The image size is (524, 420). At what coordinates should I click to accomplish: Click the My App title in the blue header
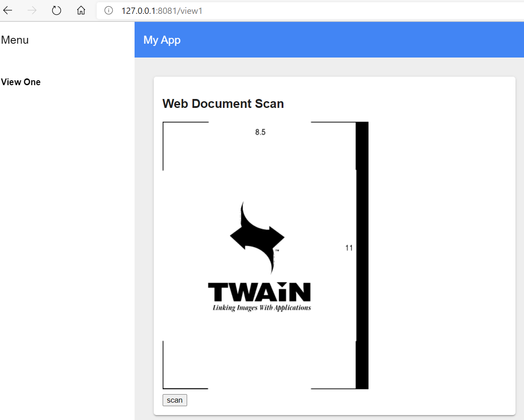[162, 40]
